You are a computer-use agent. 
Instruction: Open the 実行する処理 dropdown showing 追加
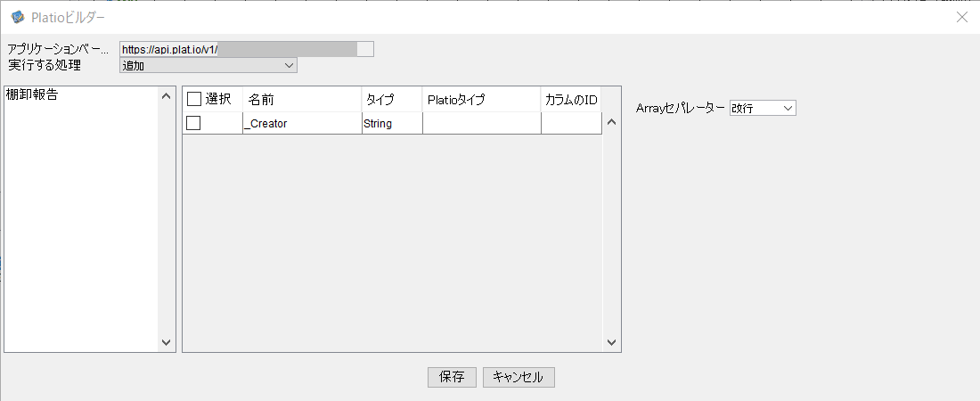coord(208,65)
